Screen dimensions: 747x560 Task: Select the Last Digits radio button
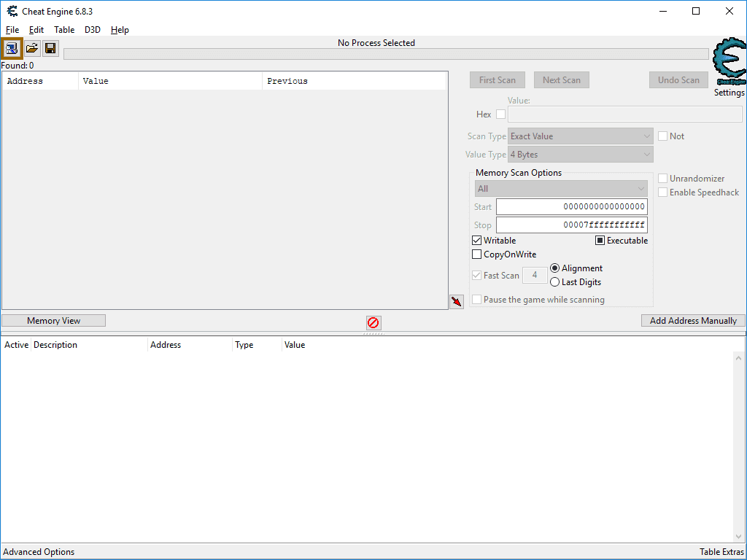click(554, 282)
